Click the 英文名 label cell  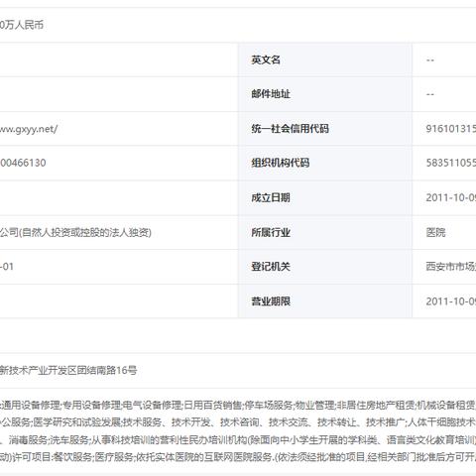pos(325,59)
